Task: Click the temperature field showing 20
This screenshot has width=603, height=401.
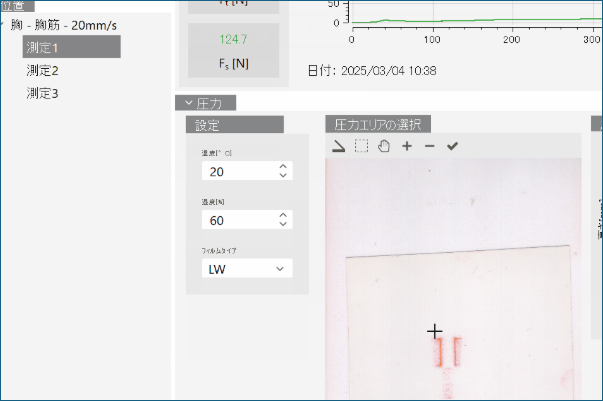Action: 236,172
